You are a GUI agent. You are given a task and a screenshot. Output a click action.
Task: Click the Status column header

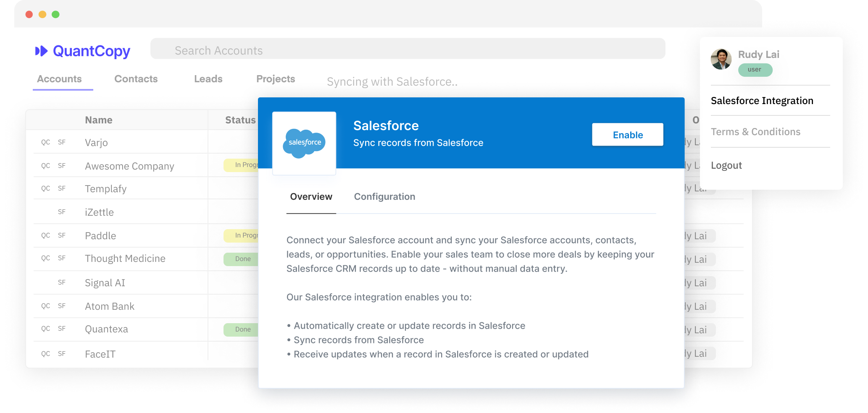point(240,120)
